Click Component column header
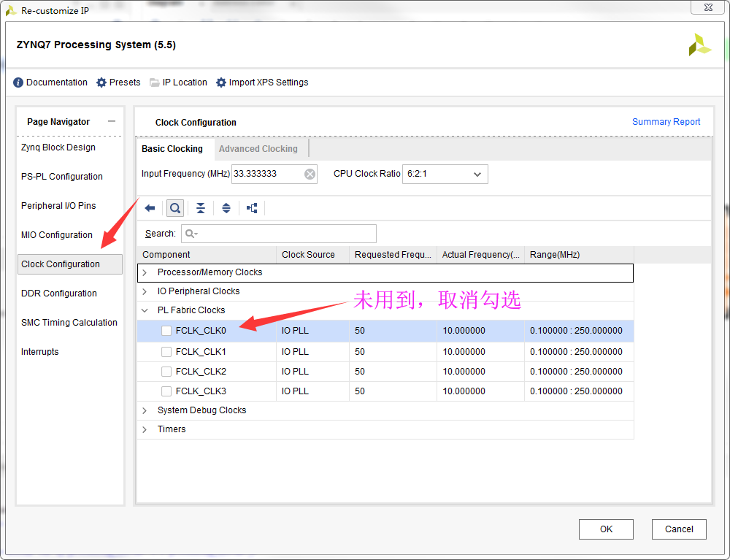 point(207,255)
